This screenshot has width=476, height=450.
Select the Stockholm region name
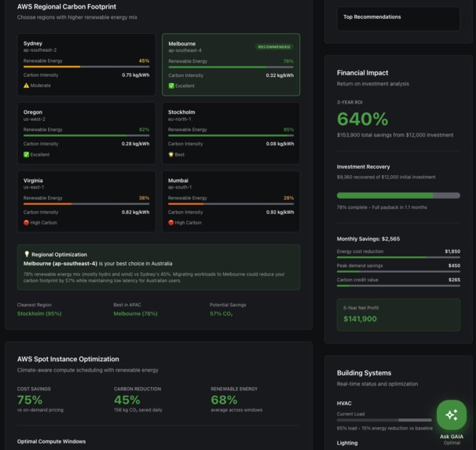(181, 112)
